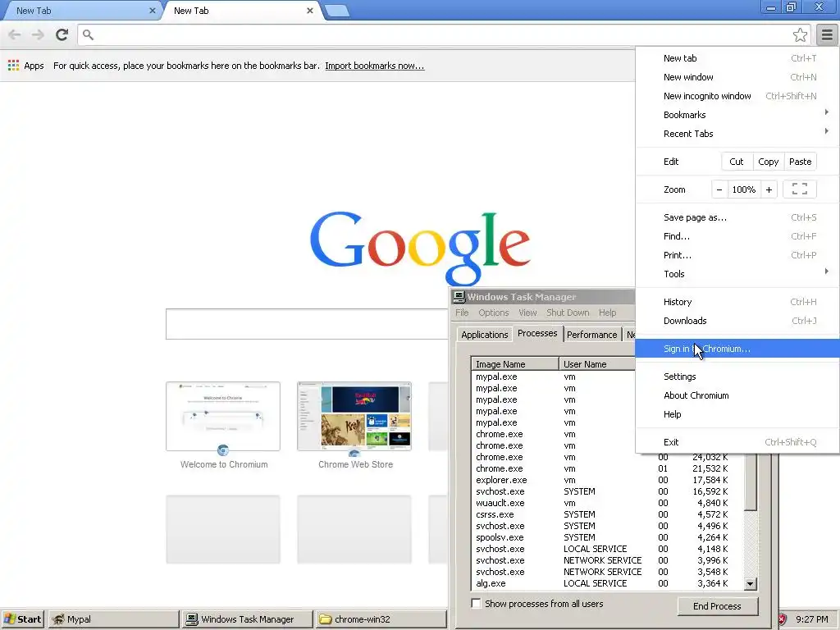Open Task Manager File menu
This screenshot has height=630, width=840.
pos(462,313)
